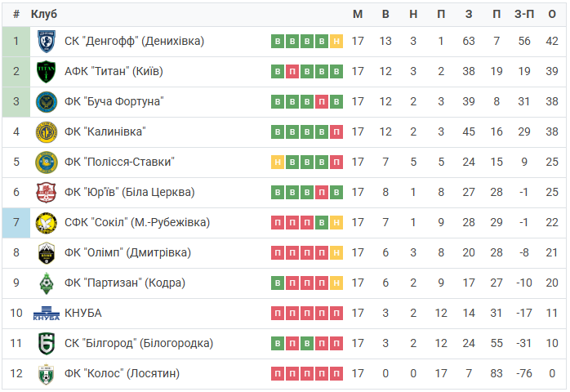
Task: Click the М matches column header
Action: 358,14
